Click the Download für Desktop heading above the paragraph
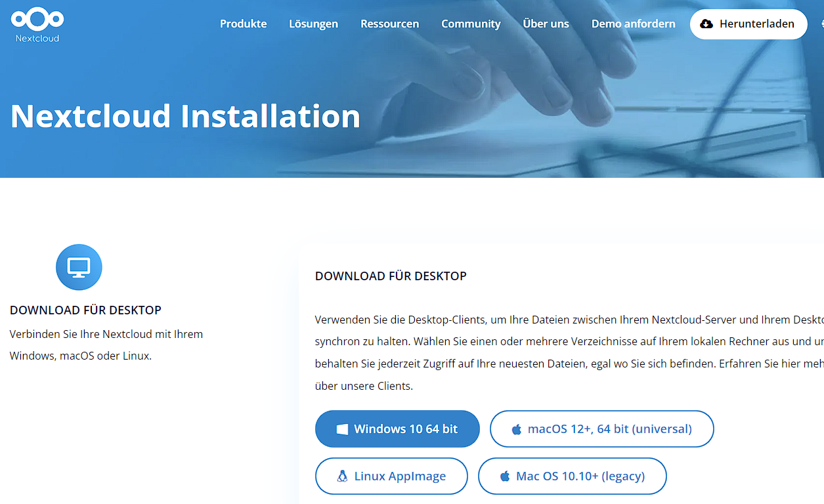This screenshot has width=824, height=504. (391, 276)
